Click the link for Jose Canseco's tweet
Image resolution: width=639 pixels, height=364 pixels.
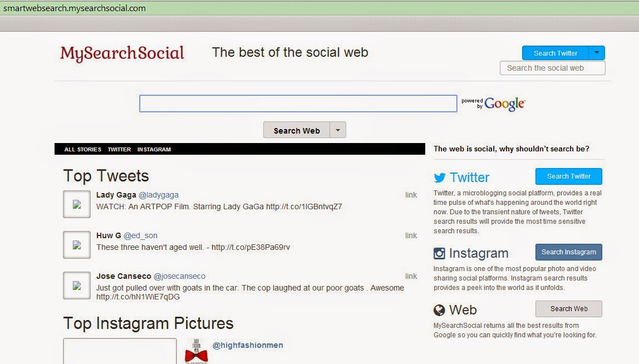click(x=411, y=277)
